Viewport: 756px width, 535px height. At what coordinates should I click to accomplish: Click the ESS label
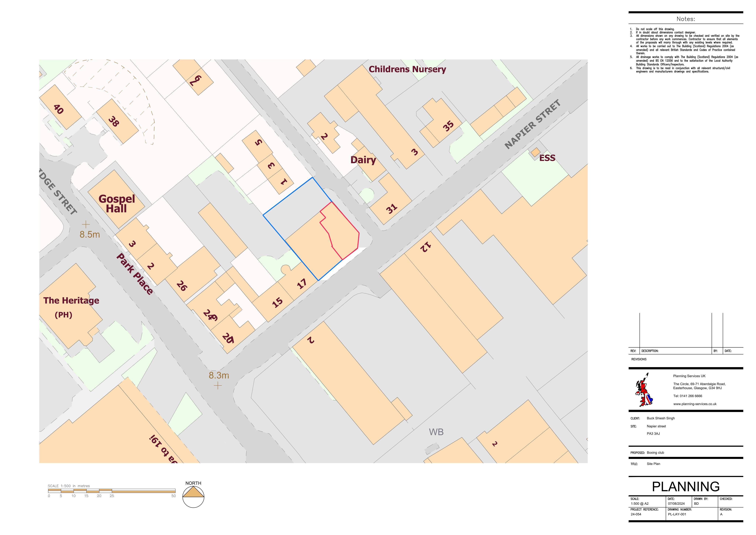click(x=547, y=158)
